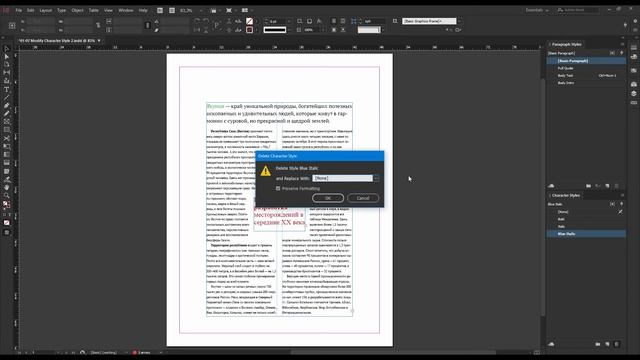Select the Blue Italic character style
The width and height of the screenshot is (640, 360).
click(586, 234)
